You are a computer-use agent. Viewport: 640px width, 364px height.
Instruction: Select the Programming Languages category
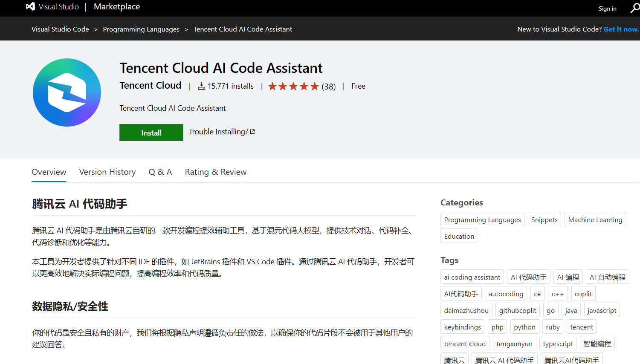click(482, 220)
